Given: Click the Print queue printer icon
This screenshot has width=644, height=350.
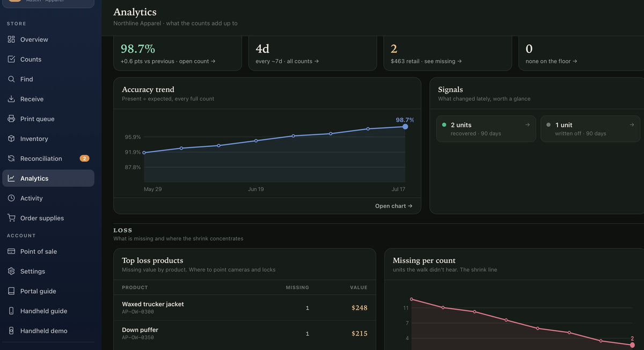Looking at the screenshot, I should pos(11,119).
